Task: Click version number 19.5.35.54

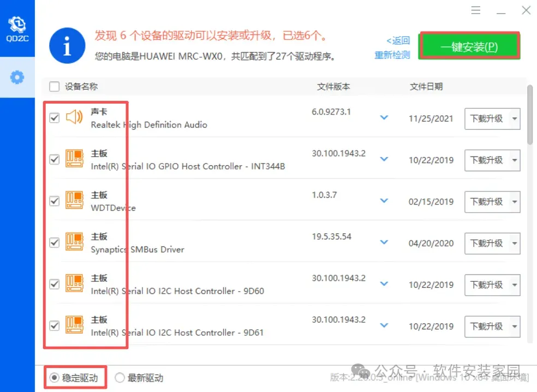Action: [331, 237]
